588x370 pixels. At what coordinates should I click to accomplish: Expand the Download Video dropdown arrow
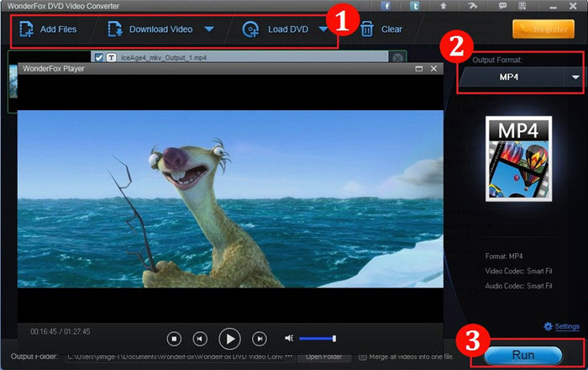(x=209, y=29)
